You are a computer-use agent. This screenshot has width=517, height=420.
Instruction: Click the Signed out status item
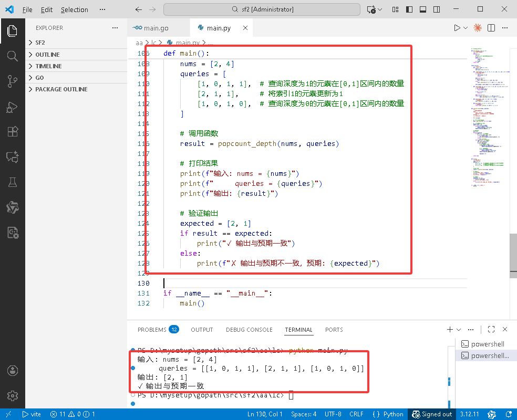(432, 414)
